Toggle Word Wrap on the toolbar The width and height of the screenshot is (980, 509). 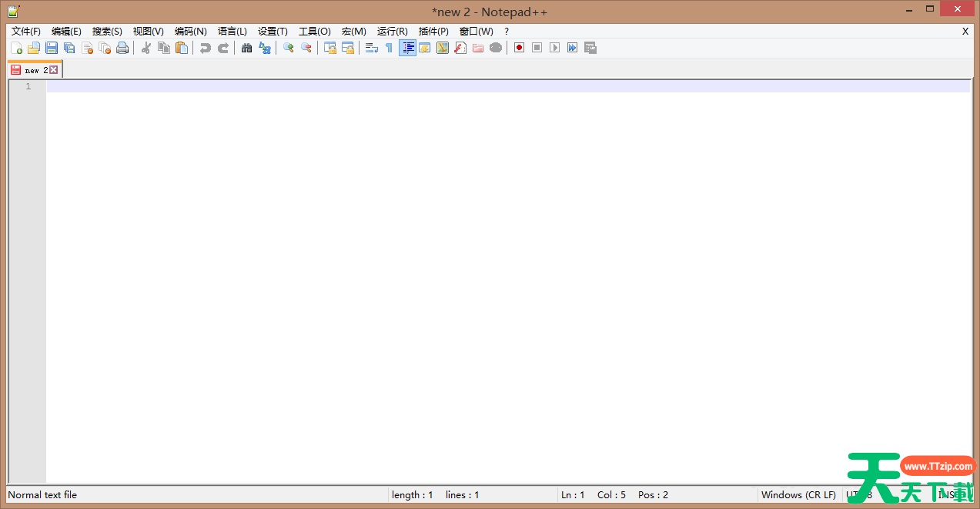(370, 47)
